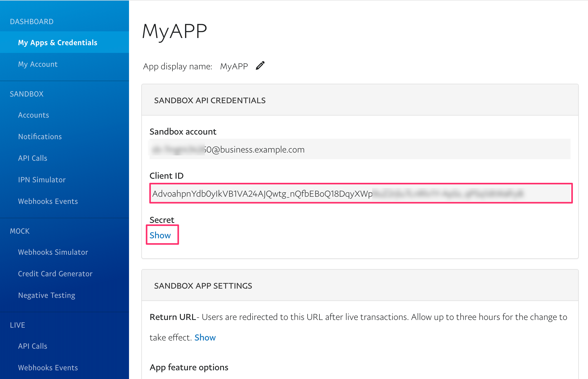This screenshot has width=588, height=379.
Task: Show the Return URL setting
Action: tap(205, 337)
